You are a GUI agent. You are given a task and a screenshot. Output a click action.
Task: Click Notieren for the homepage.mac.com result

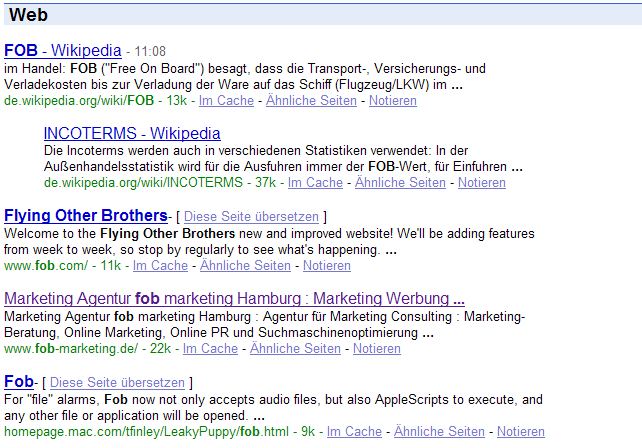[521, 431]
